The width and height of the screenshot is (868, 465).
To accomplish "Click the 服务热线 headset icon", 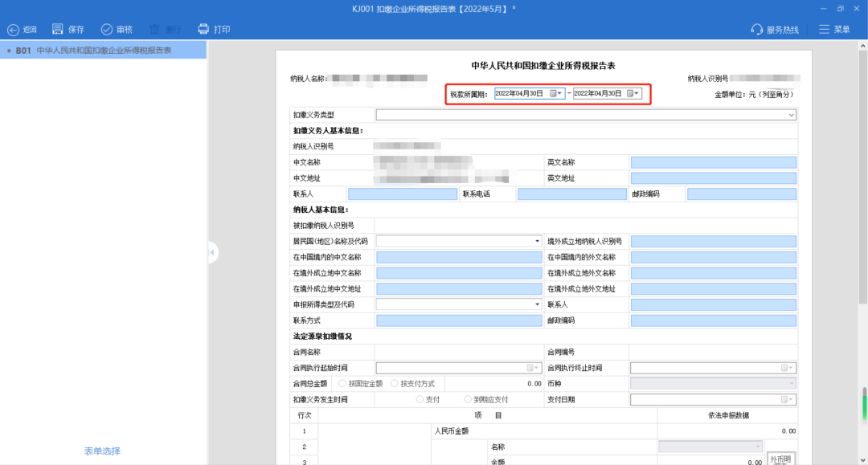I will tap(756, 28).
